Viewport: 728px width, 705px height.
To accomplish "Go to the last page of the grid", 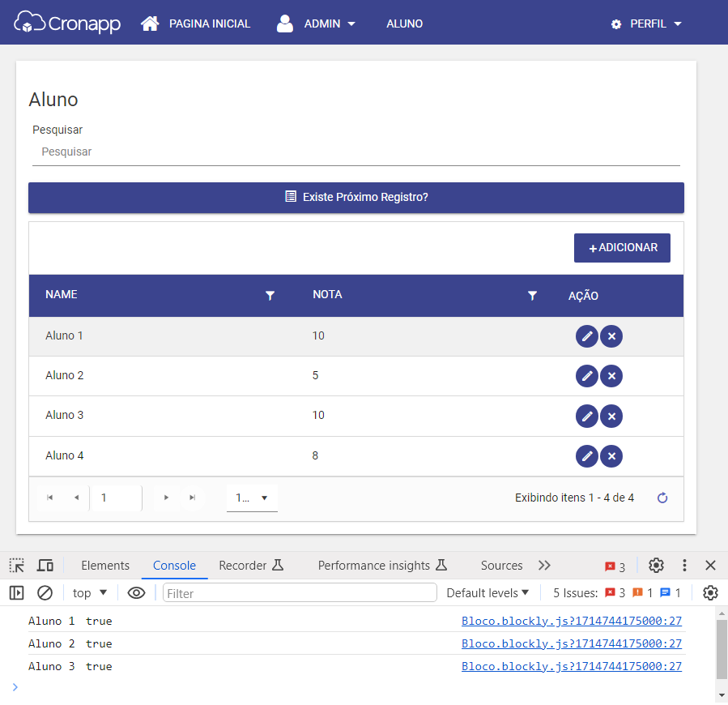I will point(192,498).
